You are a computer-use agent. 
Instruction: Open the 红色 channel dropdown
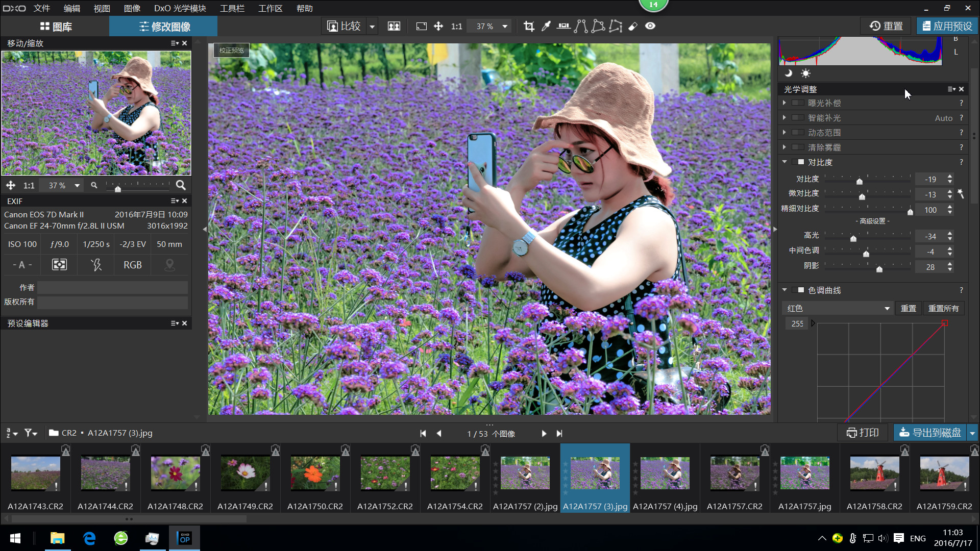838,308
